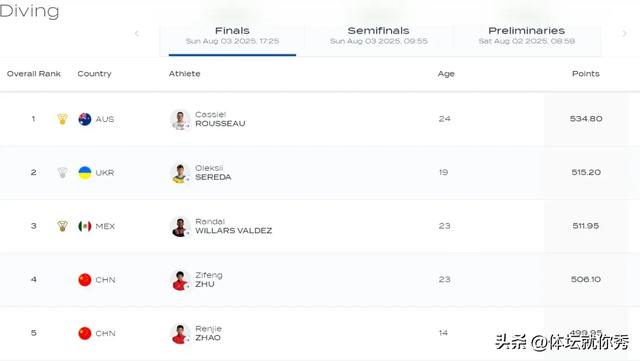Click the Mexico flag icon
Image resolution: width=640 pixels, height=361 pixels.
[x=85, y=226]
